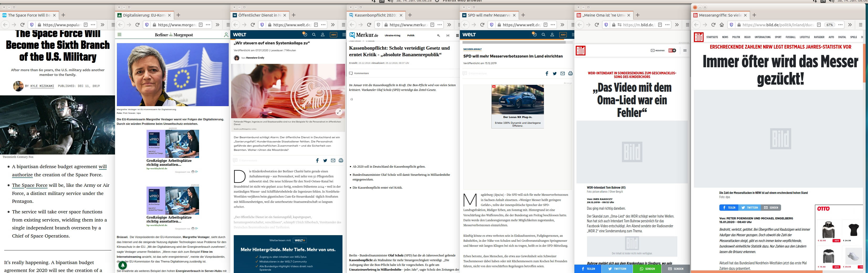The image size is (868, 273).
Task: Open Firefox hamburger menu in Messerangriffe window
Action: pyautogui.click(x=860, y=25)
